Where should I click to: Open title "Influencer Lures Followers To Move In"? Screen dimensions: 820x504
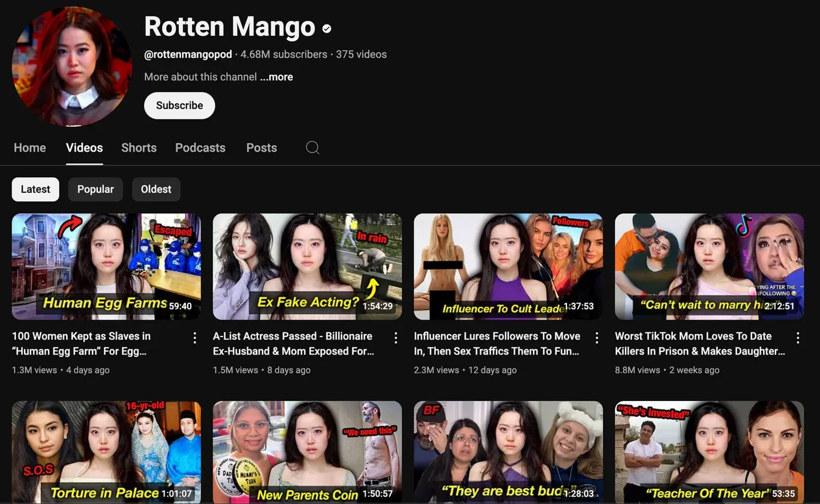497,344
